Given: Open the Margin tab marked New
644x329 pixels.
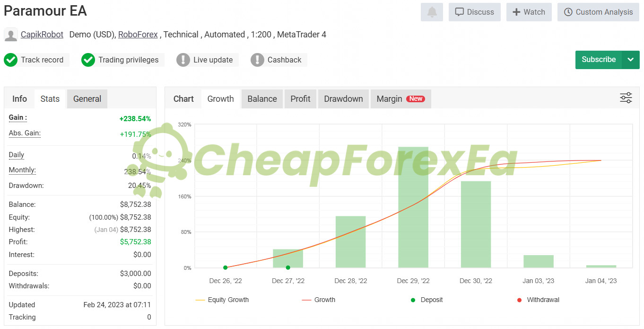Looking at the screenshot, I should coord(401,99).
